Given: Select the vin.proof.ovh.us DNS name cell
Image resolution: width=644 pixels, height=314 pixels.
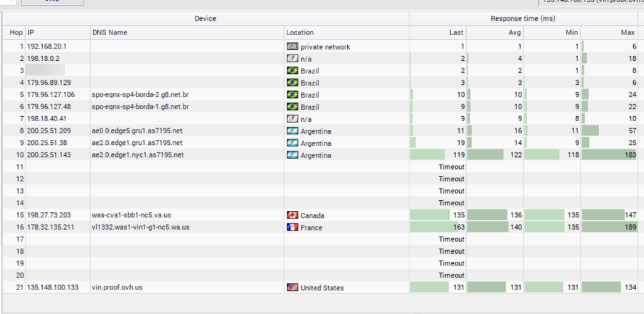Looking at the screenshot, I should tap(187, 288).
